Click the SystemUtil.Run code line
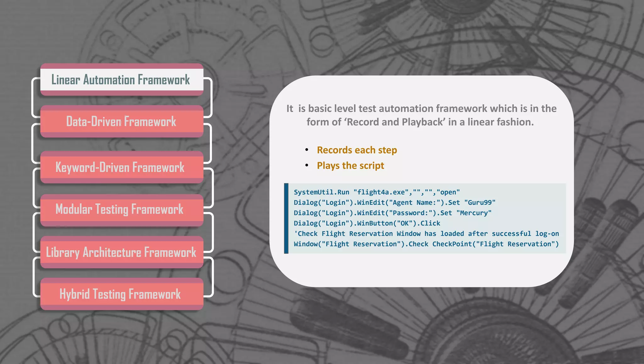 click(376, 192)
